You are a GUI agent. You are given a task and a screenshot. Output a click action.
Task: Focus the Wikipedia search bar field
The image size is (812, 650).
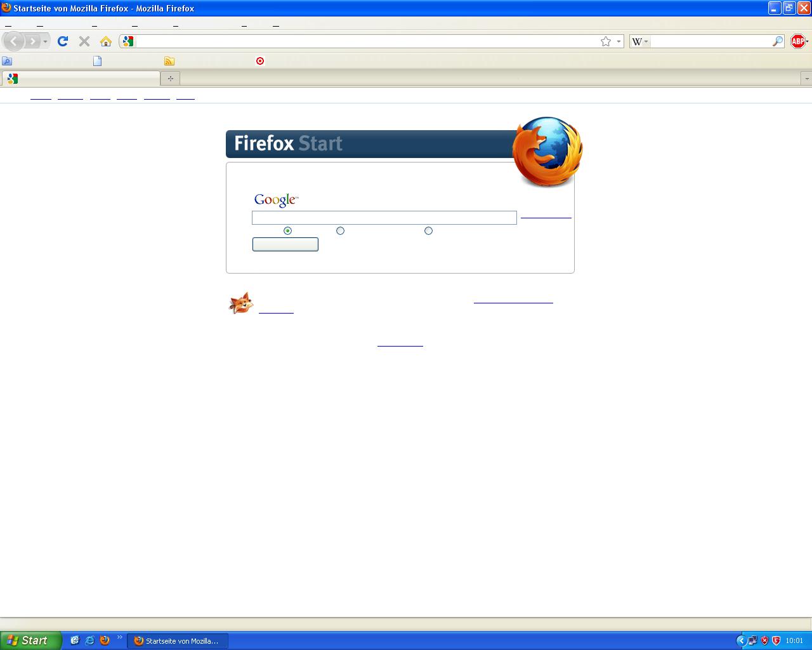pyautogui.click(x=710, y=41)
